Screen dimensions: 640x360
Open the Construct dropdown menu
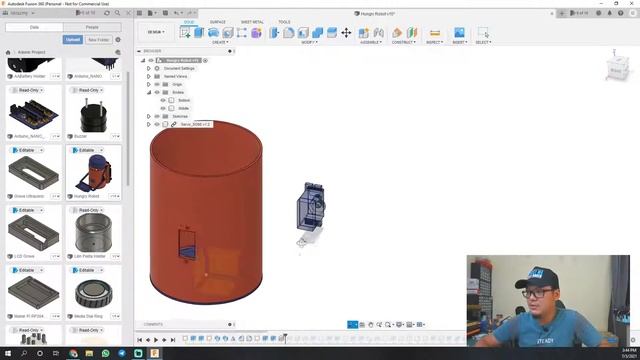click(x=403, y=42)
